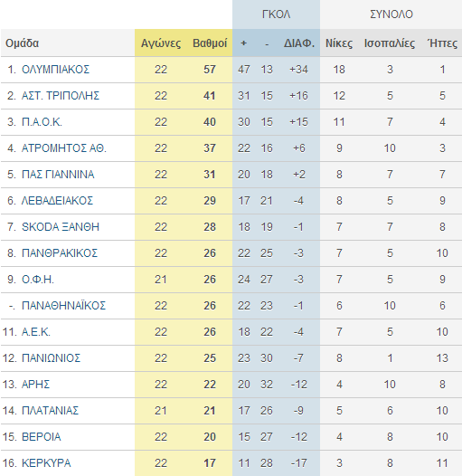Select the ΒΕΡΟΙΑ team link
The width and height of the screenshot is (462, 476).
(x=42, y=437)
